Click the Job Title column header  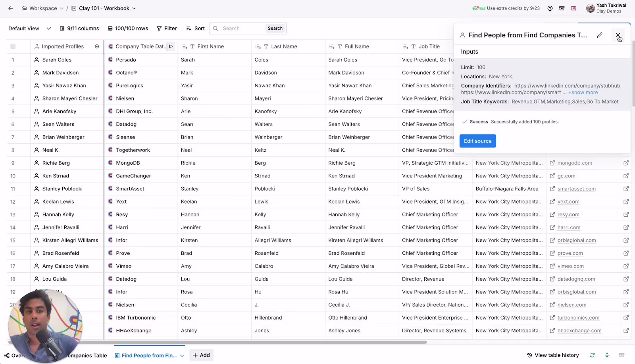click(426, 46)
